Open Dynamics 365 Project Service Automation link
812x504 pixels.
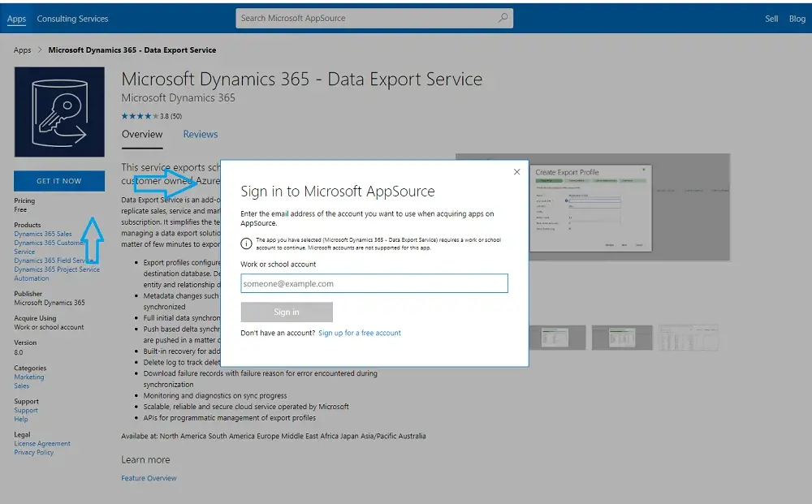57,274
